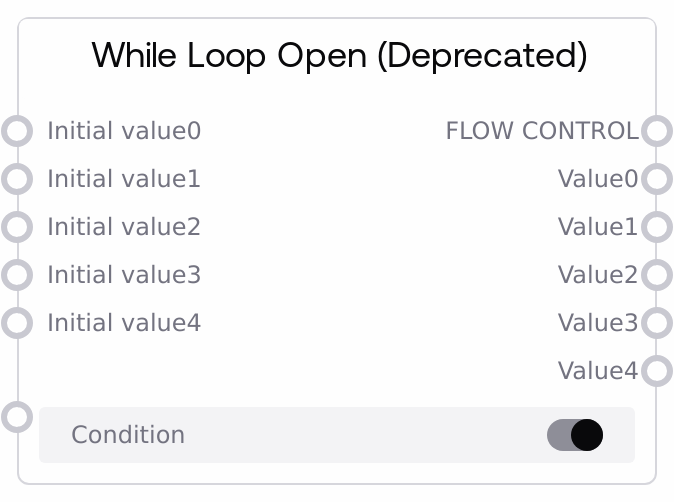Screen dimensions: 674x502
Task: Select the Initial value2 input connector
Action: click(x=17, y=227)
